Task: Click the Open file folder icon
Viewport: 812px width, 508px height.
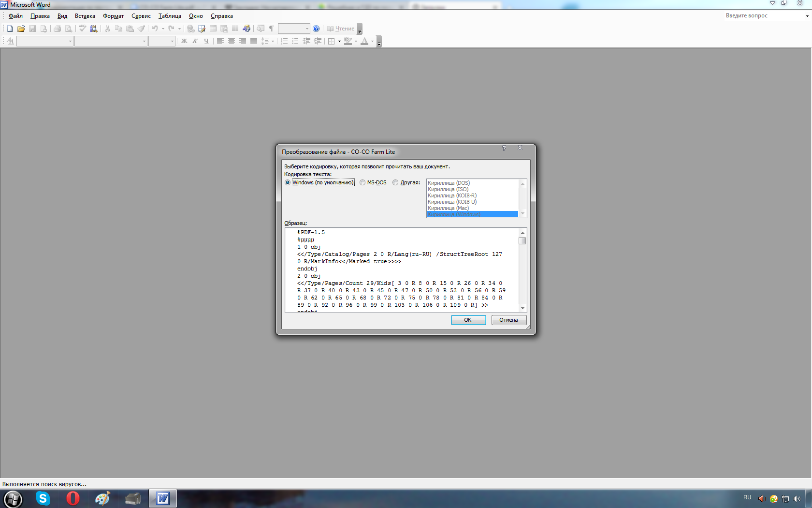Action: coord(21,29)
